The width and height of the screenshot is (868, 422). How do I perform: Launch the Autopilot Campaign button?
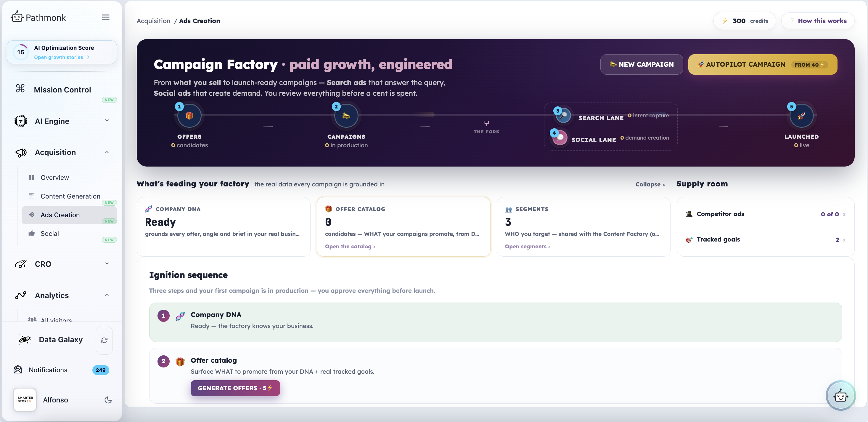click(x=763, y=64)
